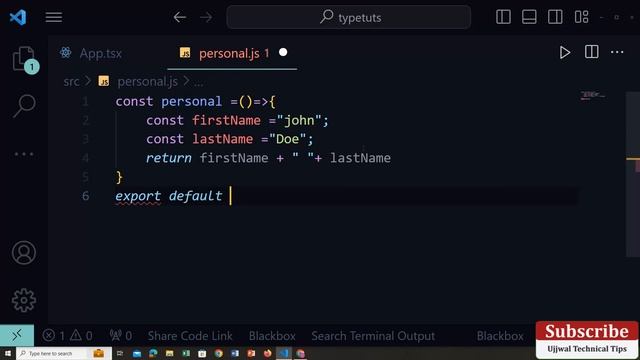Launch Google Chrome from the taskbar
The height and width of the screenshot is (360, 640).
[x=219, y=353]
